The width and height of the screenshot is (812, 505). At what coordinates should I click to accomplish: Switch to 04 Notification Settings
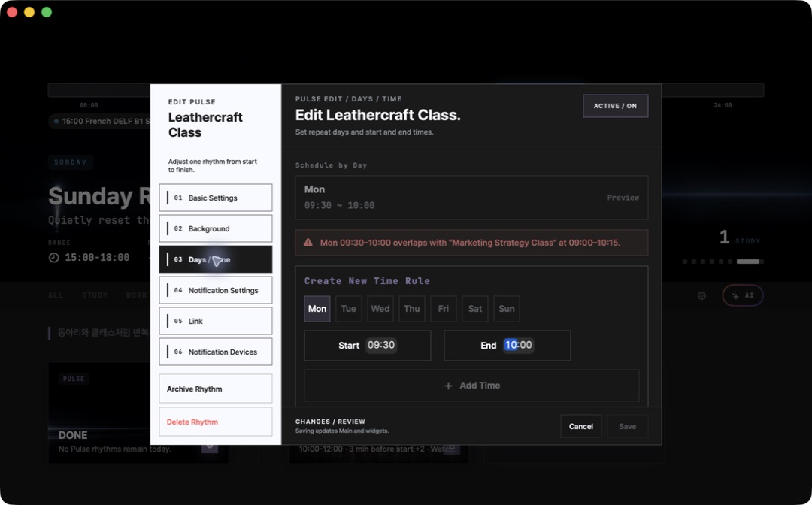point(216,290)
